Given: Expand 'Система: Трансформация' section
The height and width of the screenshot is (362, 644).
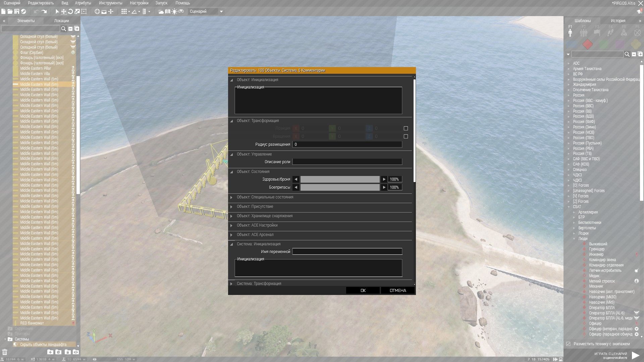Looking at the screenshot, I should point(231,284).
